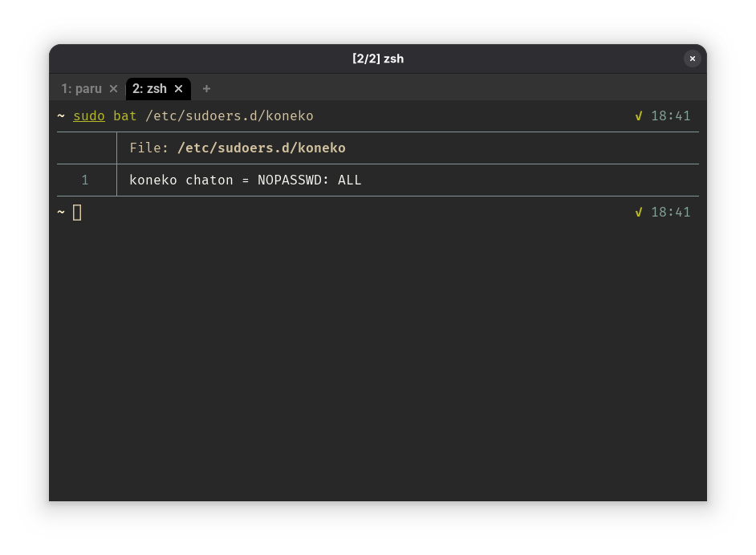Click the word 'chaton' in line 1
This screenshot has height=555, width=756.
pos(209,180)
